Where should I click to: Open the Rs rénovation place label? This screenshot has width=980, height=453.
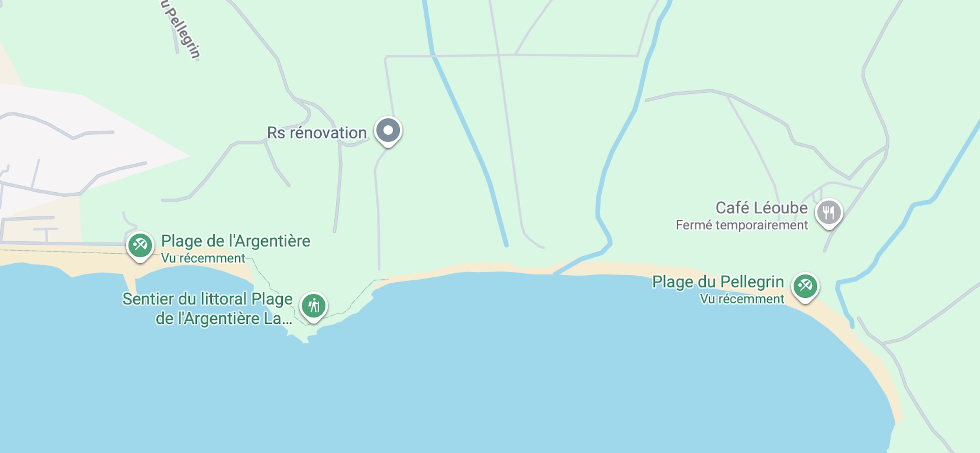(x=317, y=133)
